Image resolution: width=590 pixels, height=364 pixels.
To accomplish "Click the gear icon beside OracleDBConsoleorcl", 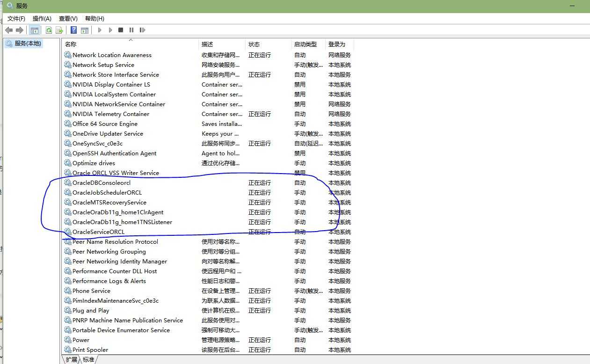I will click(68, 182).
